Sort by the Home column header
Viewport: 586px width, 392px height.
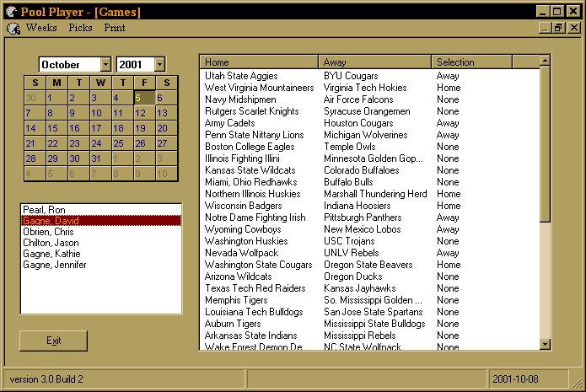(x=259, y=62)
